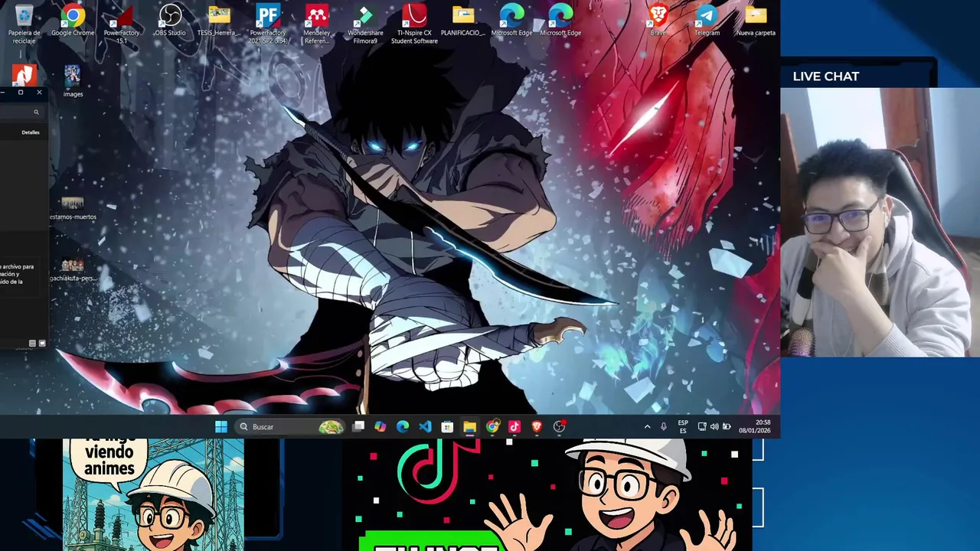Screen dimensions: 980x551
Task: Open Visual Studio Code taskbar icon
Action: [x=425, y=426]
